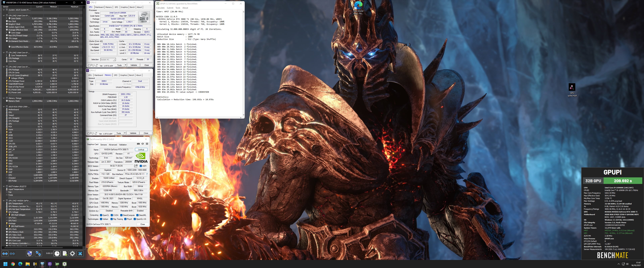The image size is (644, 268).
Task: Open File Explorer from taskbar
Action: pyautogui.click(x=28, y=264)
